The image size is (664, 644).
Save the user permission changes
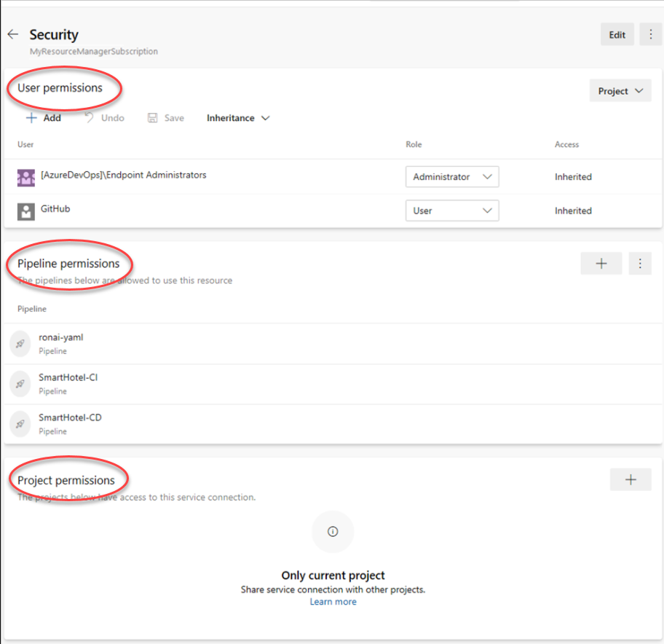166,118
